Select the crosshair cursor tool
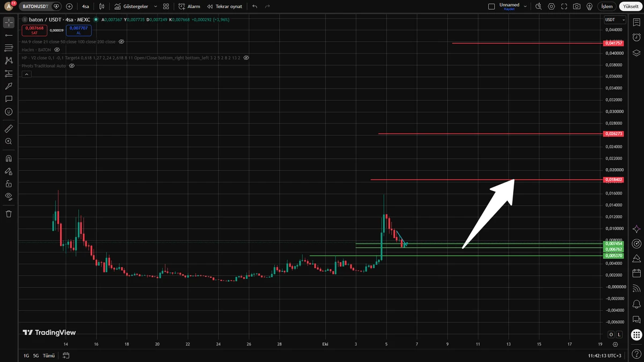Image resolution: width=644 pixels, height=362 pixels. [x=9, y=23]
